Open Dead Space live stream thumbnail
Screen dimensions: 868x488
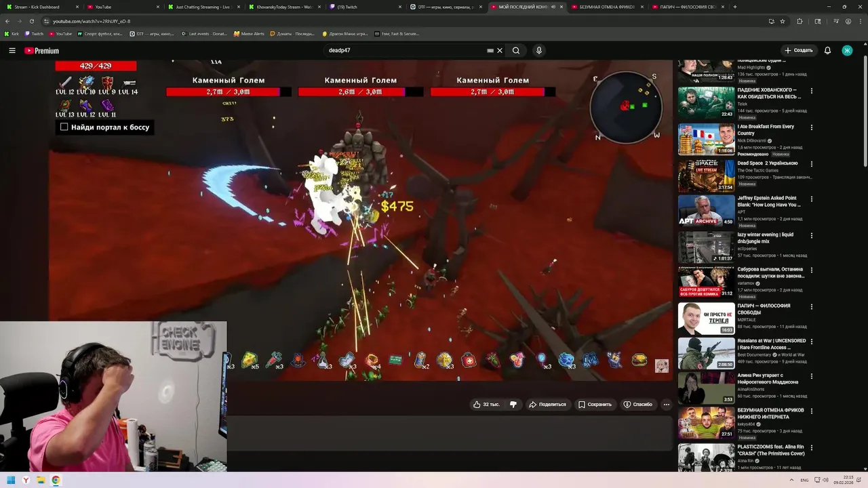(706, 176)
